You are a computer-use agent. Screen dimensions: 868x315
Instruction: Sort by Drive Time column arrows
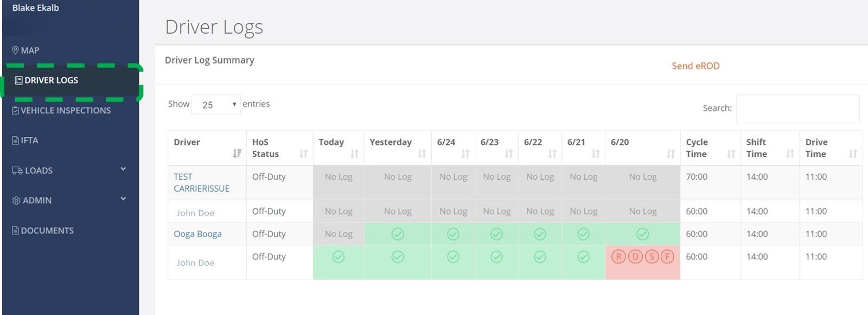(x=853, y=154)
